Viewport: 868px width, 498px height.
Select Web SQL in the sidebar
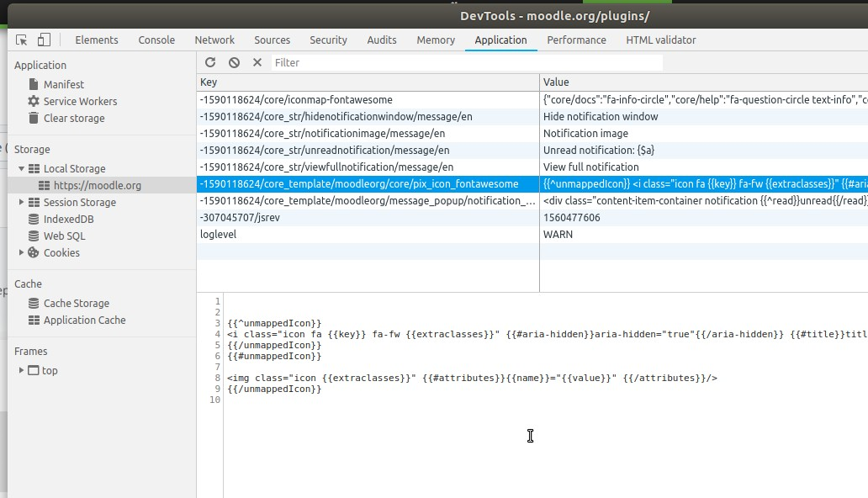(x=64, y=236)
